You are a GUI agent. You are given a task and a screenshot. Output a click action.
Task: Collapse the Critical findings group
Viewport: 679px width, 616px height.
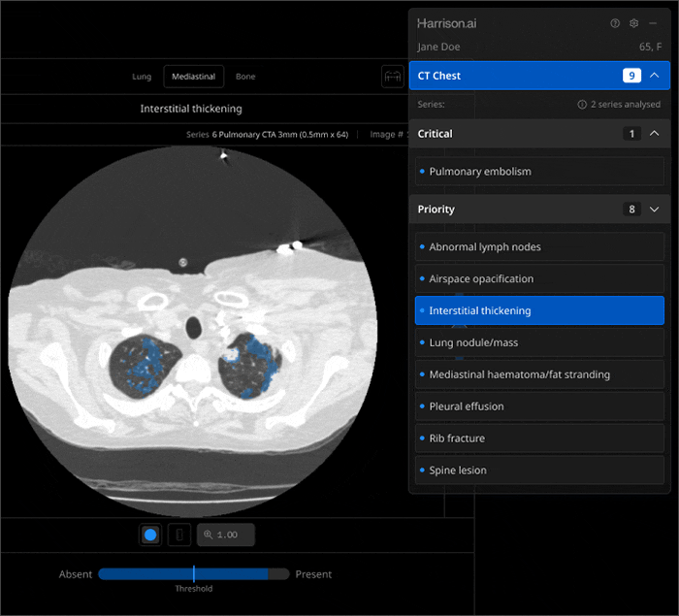tap(655, 134)
